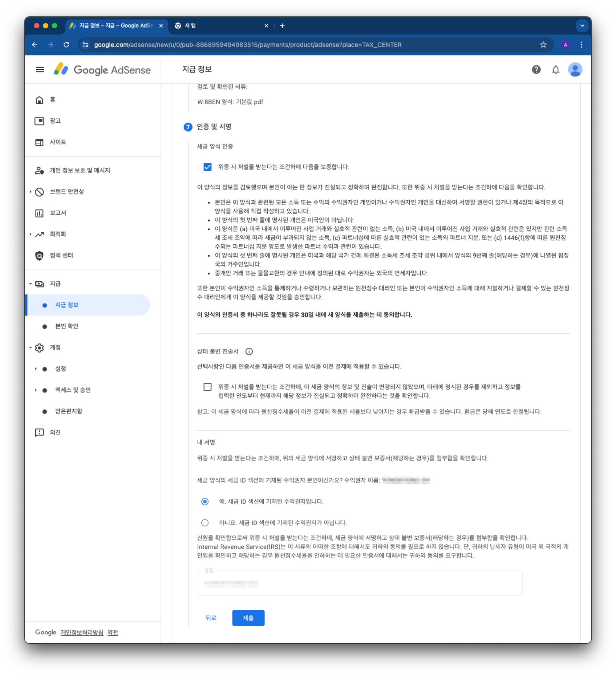This screenshot has width=616, height=676.
Task: Open the 정책 센터 shield icon
Action: (x=39, y=255)
